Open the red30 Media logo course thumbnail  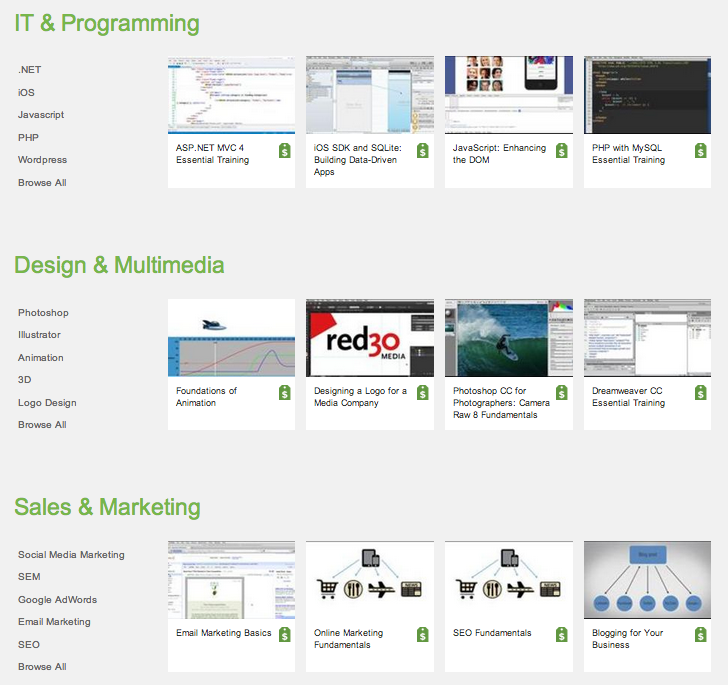[370, 337]
